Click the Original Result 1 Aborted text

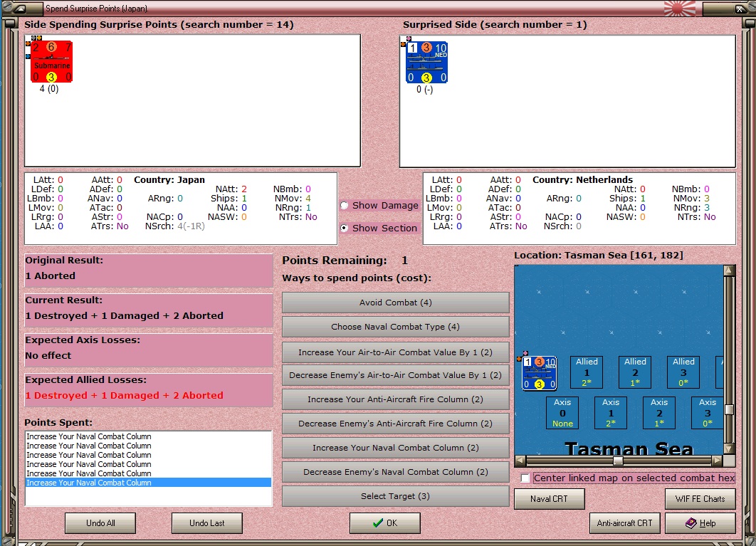[50, 276]
